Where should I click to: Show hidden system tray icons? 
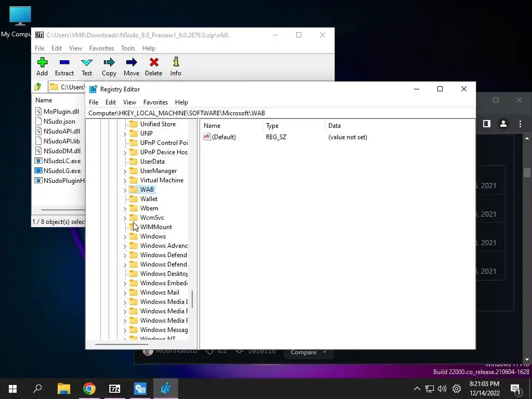pos(417,389)
